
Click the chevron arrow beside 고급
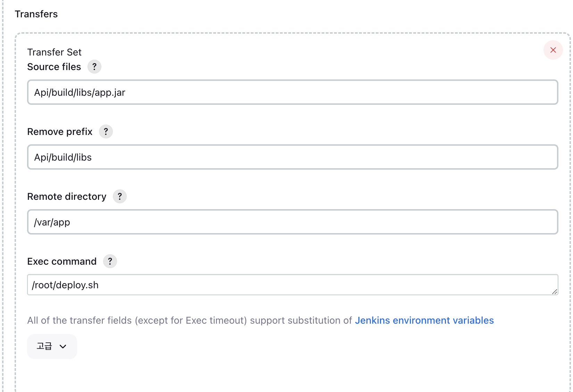click(x=63, y=346)
